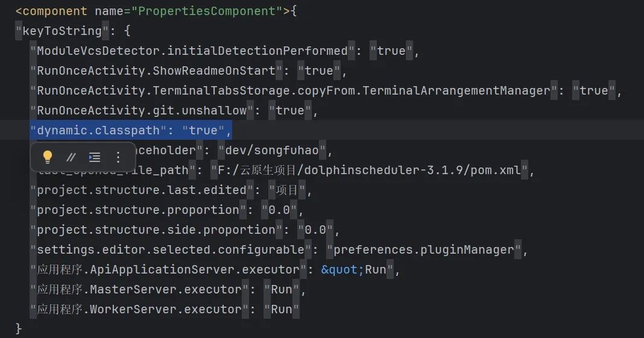
Task: Click the blue &quot; entity text
Action: tap(343, 269)
